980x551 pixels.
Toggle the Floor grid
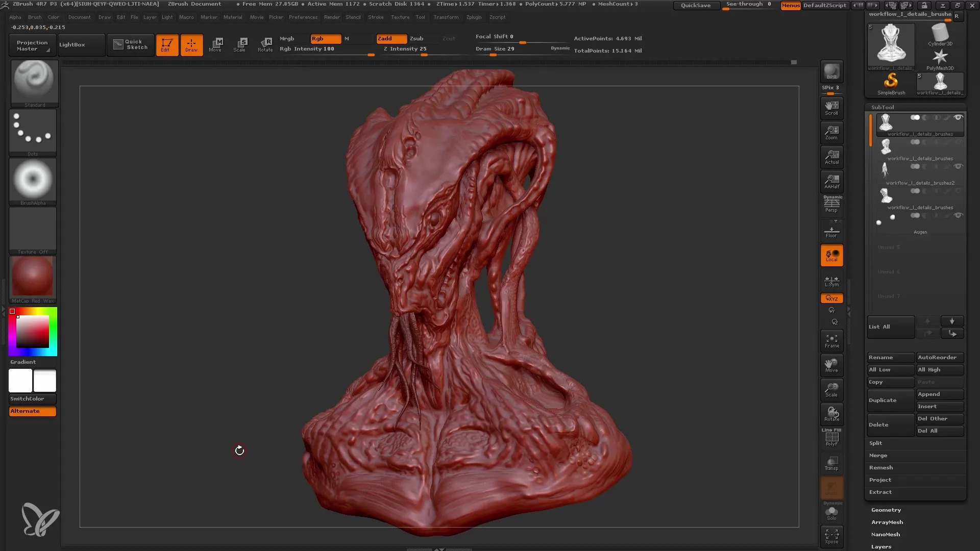click(x=831, y=231)
